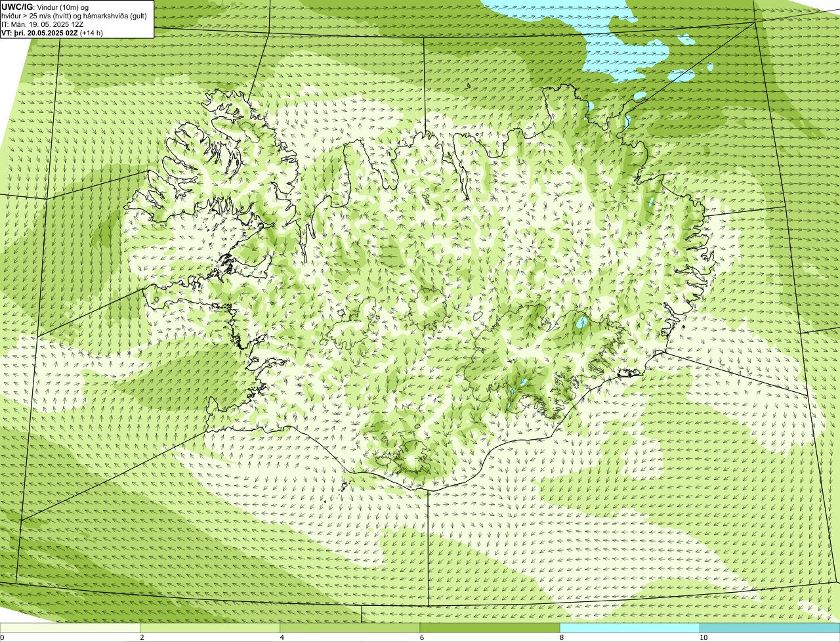The width and height of the screenshot is (840, 642).
Task: Click the "6" label on the color scale
Action: tap(421, 637)
